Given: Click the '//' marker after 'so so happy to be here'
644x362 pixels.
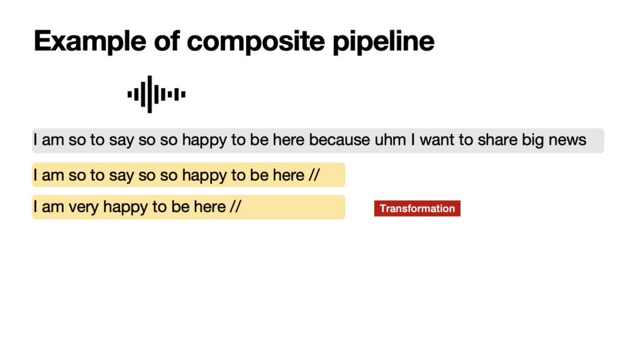Looking at the screenshot, I should [x=314, y=175].
